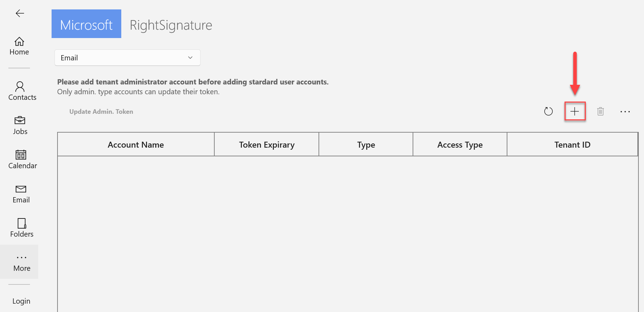Click the Access Type column header

[x=460, y=144]
